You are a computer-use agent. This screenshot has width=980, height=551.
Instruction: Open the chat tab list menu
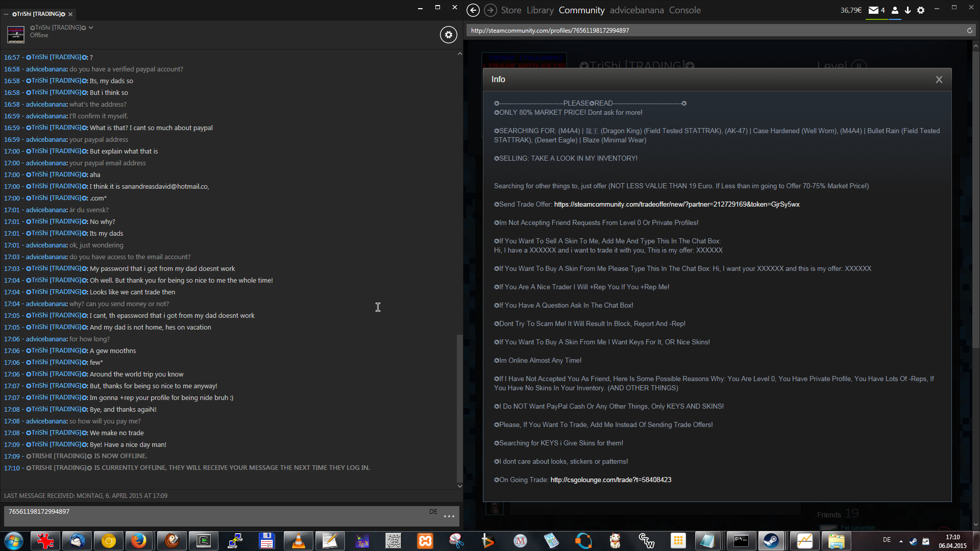pos(6,14)
